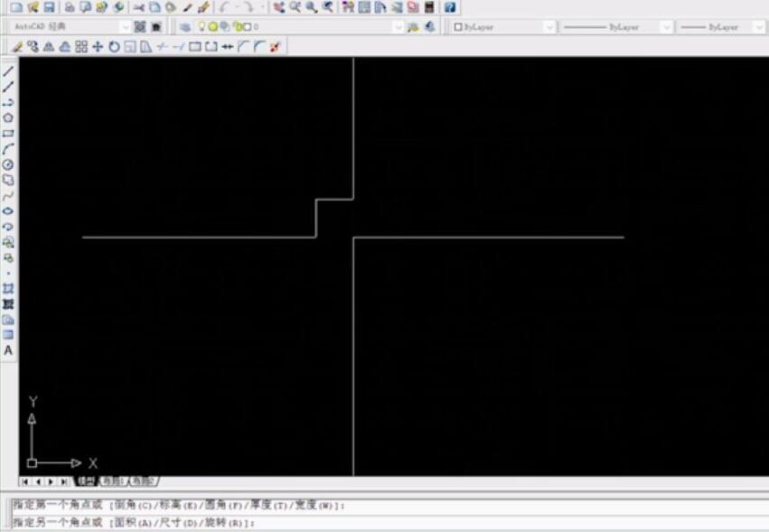The width and height of the screenshot is (769, 532).
Task: Select the Polygon tool
Action: [x=8, y=117]
